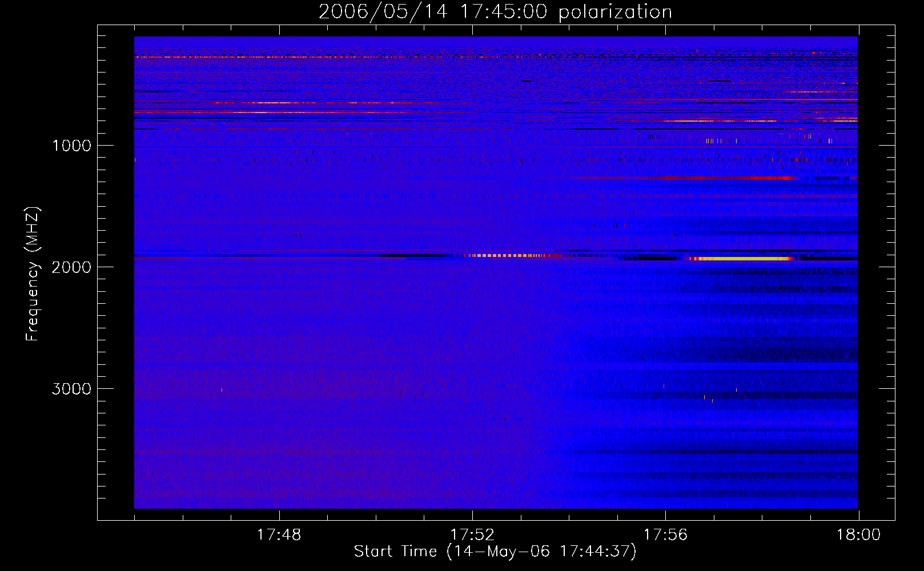
Task: Click the 17:48 time tick label
Action: tap(279, 535)
